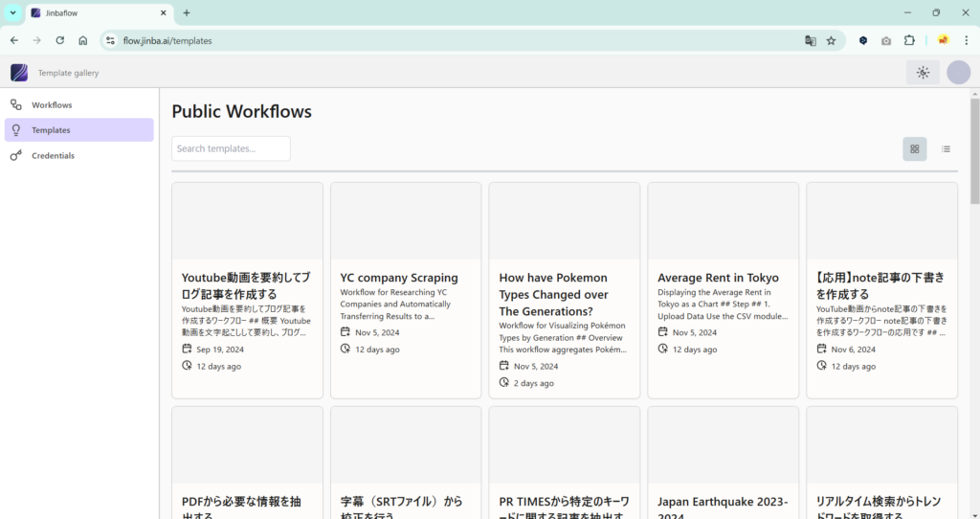The width and height of the screenshot is (980, 519).
Task: Click the translate page icon
Action: tap(810, 41)
